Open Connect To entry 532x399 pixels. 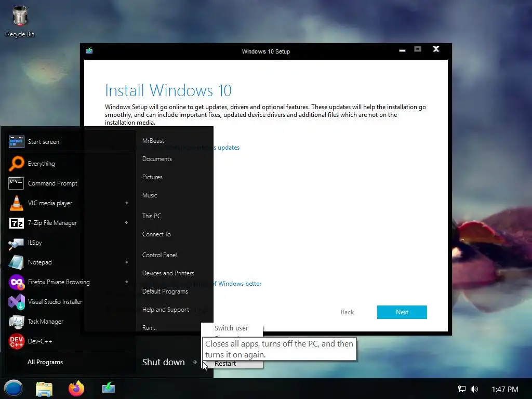[156, 234]
